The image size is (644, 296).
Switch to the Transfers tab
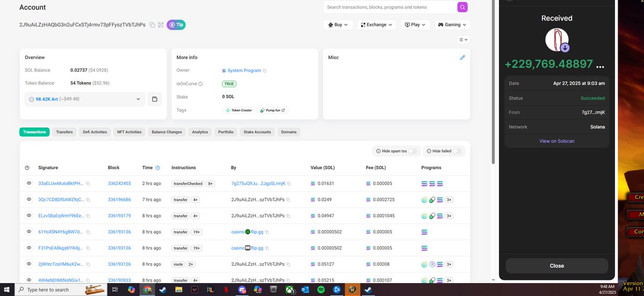pos(64,132)
